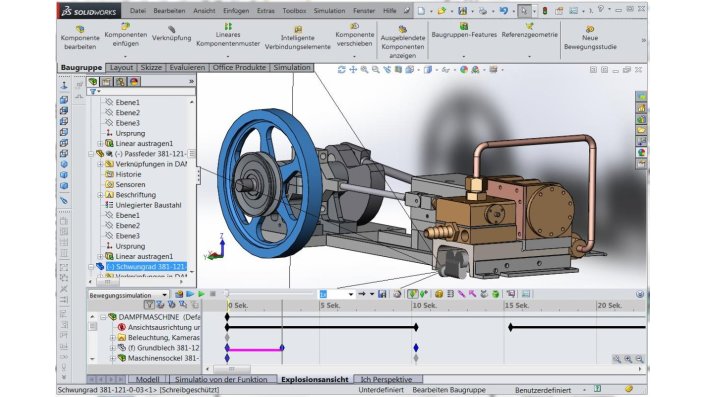Click the Open file icon
The height and width of the screenshot is (397, 705).
[442, 11]
